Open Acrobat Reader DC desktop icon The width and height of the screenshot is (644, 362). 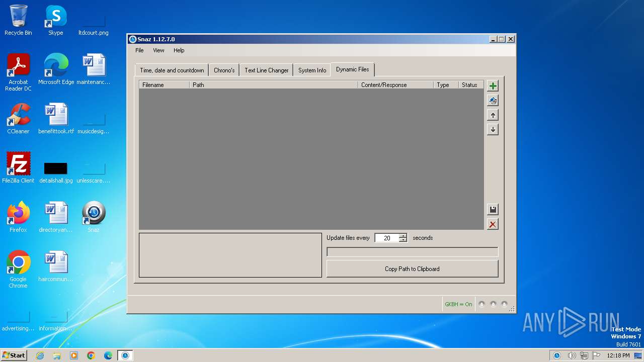[18, 72]
